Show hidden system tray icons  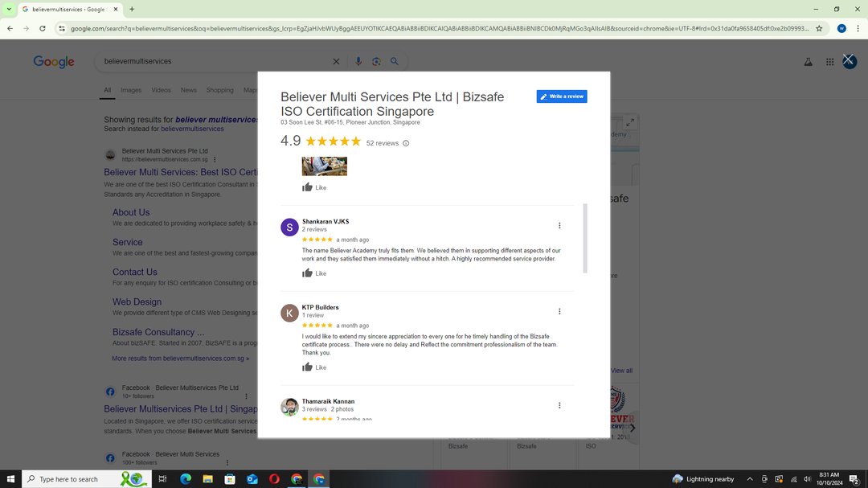[x=750, y=479]
